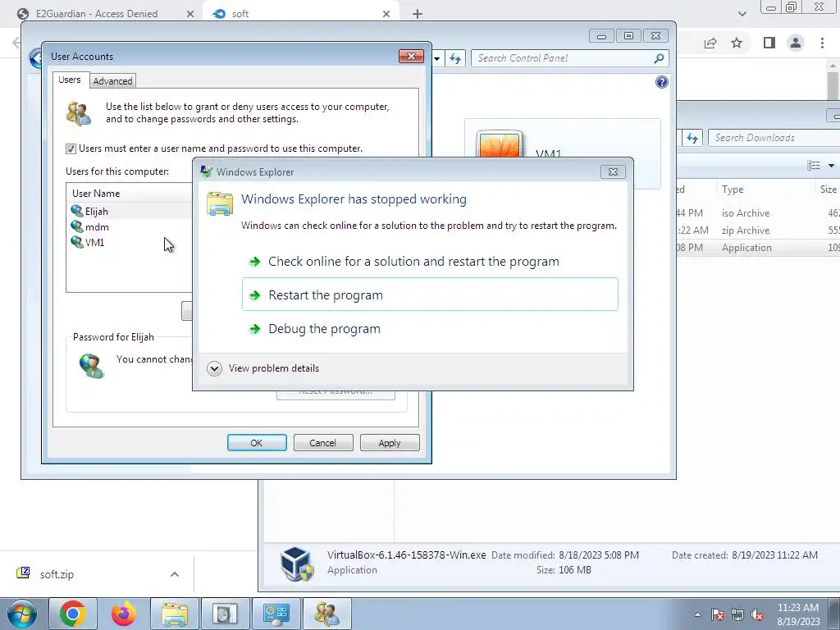Screen dimensions: 840x630
Task: Sort by Type column in Downloads window
Action: point(765,189)
